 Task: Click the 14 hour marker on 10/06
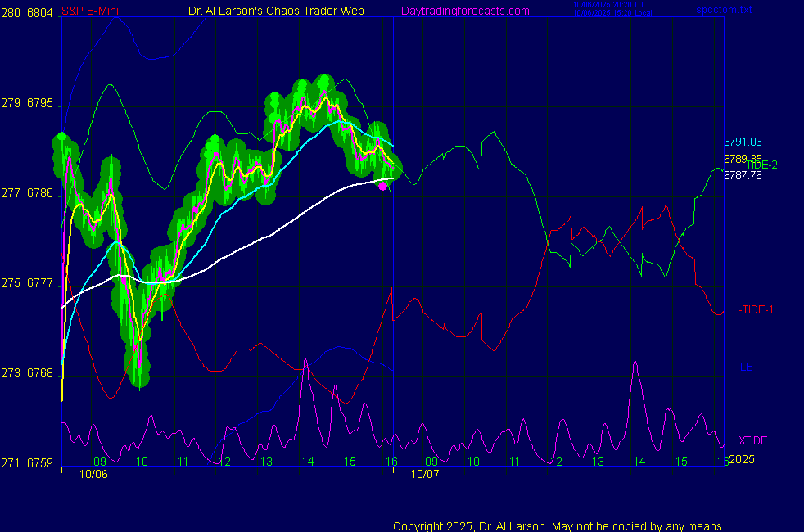(308, 462)
